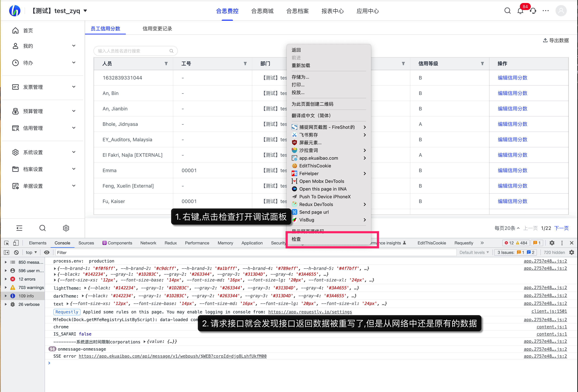Toggle the device toolbar icon in DevTools
The height and width of the screenshot is (392, 578).
point(16,243)
